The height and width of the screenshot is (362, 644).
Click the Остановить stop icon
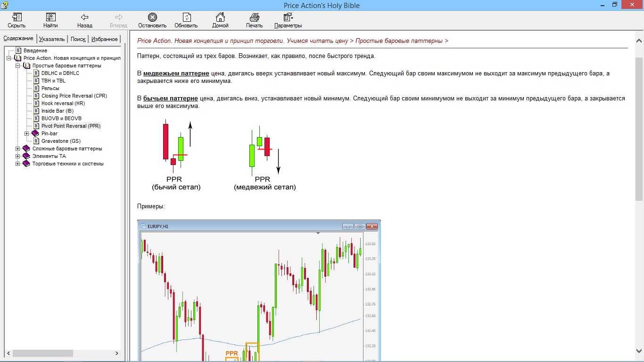click(x=152, y=17)
